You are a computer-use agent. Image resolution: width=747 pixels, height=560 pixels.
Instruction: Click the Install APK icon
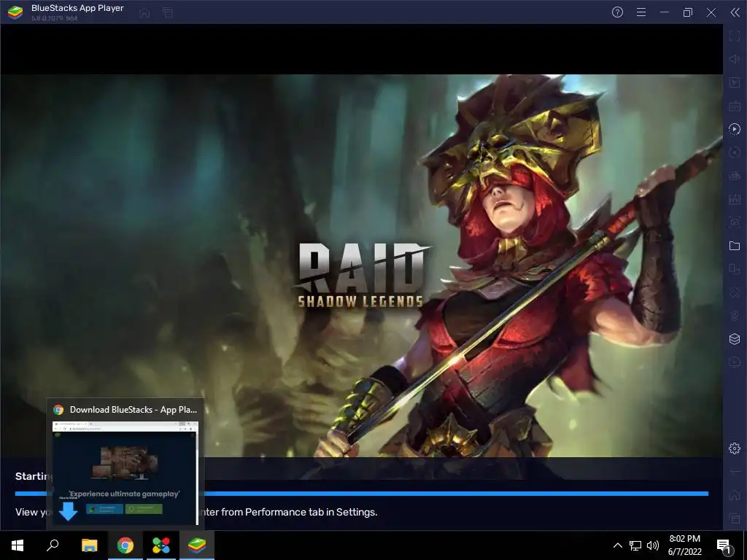pos(735,199)
